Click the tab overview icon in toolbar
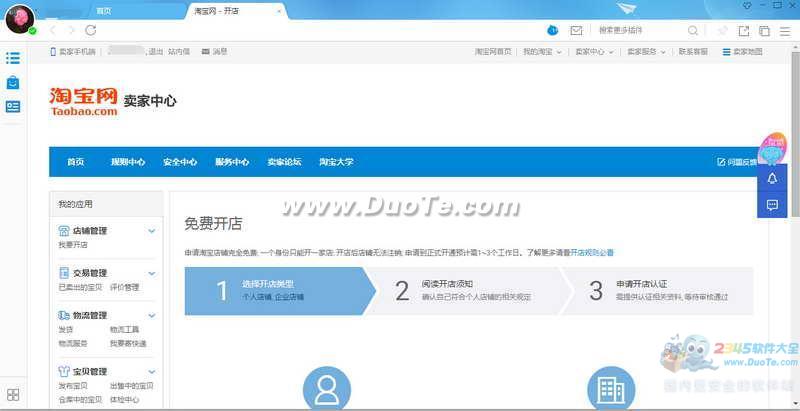The height and width of the screenshot is (411, 800). [x=764, y=31]
